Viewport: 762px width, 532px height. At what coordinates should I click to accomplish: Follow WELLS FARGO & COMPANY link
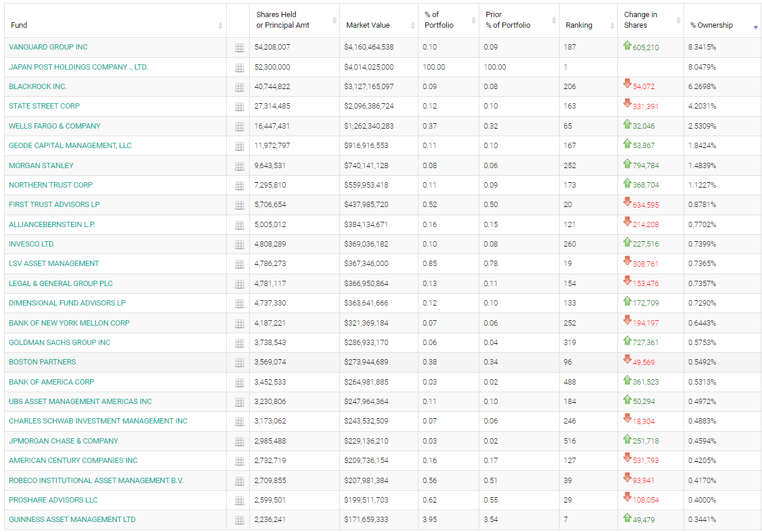pos(55,126)
